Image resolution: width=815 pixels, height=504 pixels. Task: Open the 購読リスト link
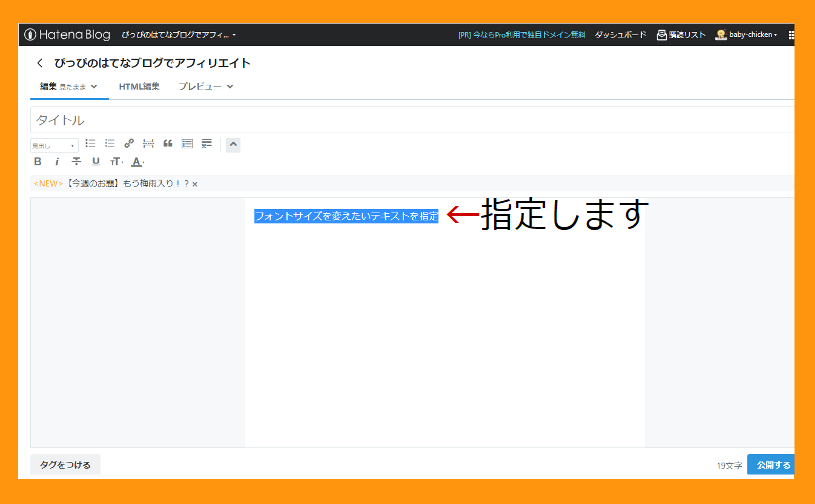coord(681,35)
